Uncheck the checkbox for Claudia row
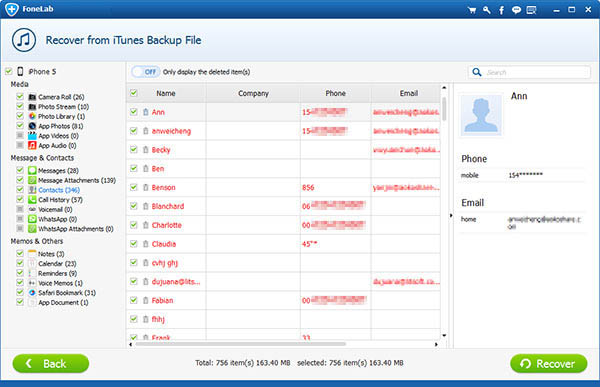The image size is (600, 387). pos(134,243)
